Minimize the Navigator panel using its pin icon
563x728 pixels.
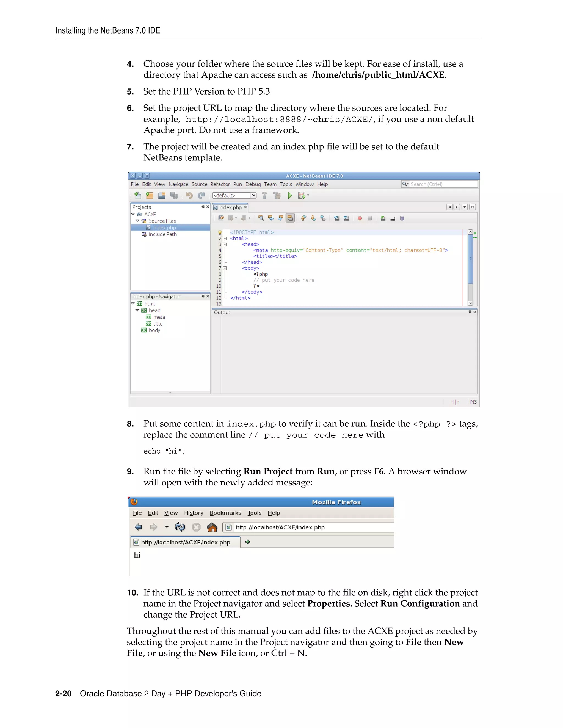pyautogui.click(x=202, y=296)
